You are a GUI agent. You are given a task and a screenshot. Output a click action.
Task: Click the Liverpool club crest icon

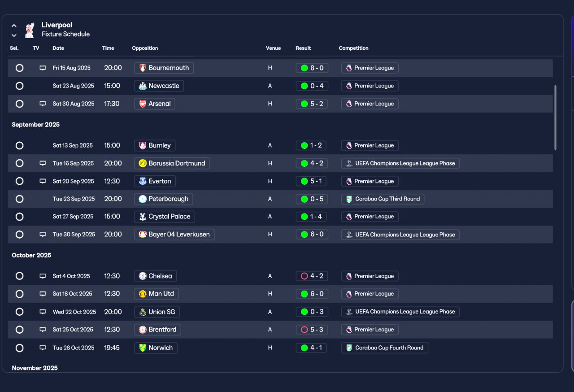[x=30, y=30]
